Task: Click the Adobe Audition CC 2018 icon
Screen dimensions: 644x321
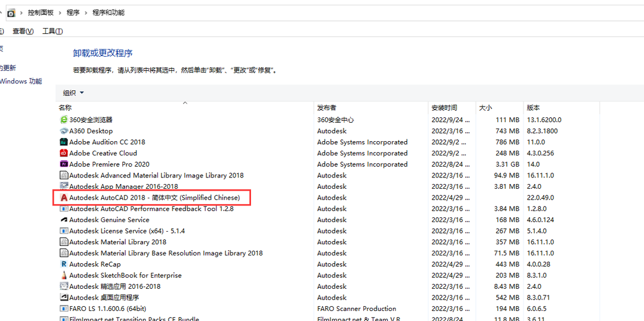Action: [x=64, y=142]
